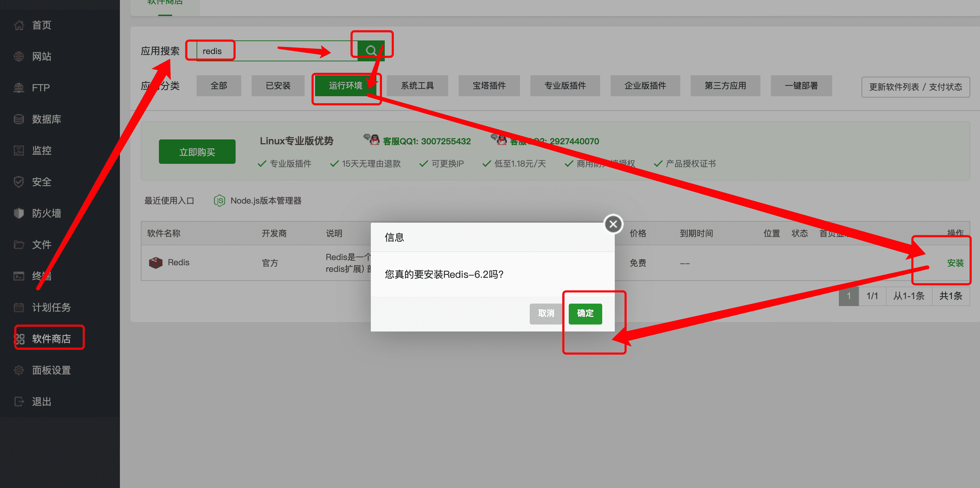This screenshot has width=980, height=488.
Task: Select the 已安装 category tab
Action: coord(278,86)
